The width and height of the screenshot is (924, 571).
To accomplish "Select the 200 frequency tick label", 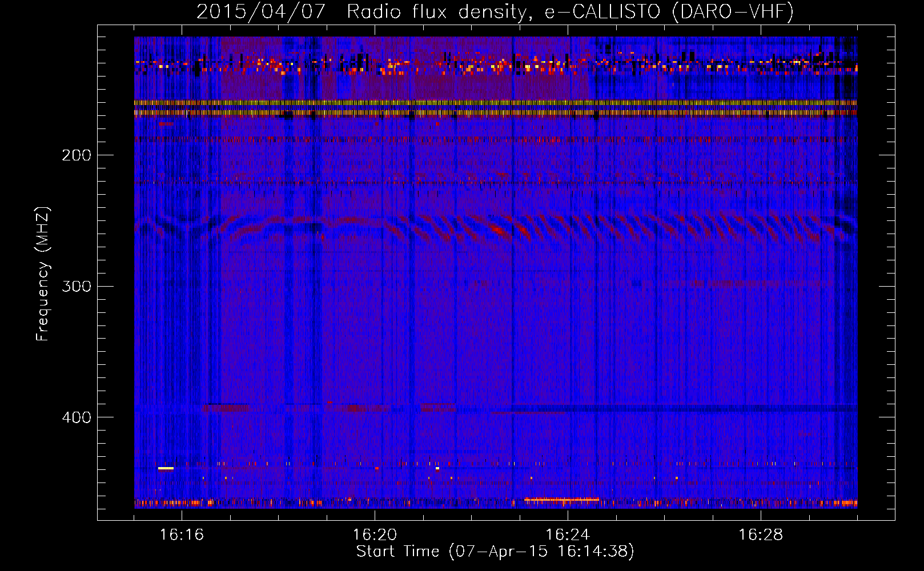I will [x=76, y=155].
